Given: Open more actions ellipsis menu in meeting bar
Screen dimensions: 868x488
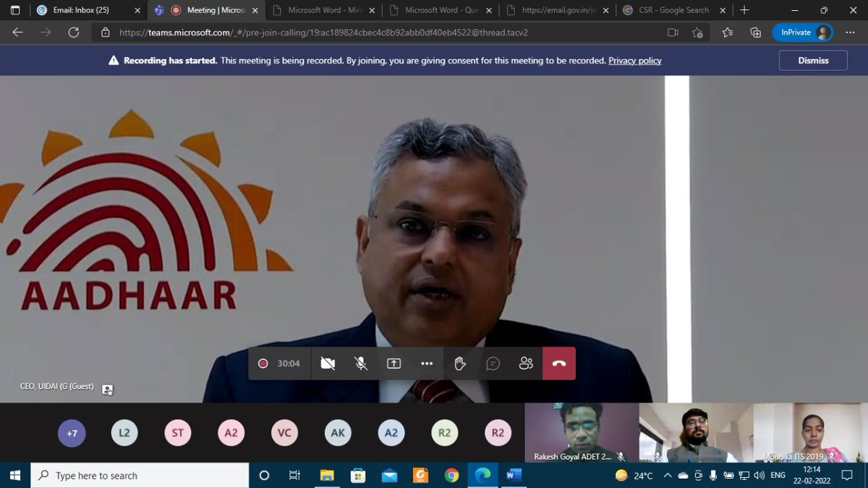Looking at the screenshot, I should [x=427, y=363].
